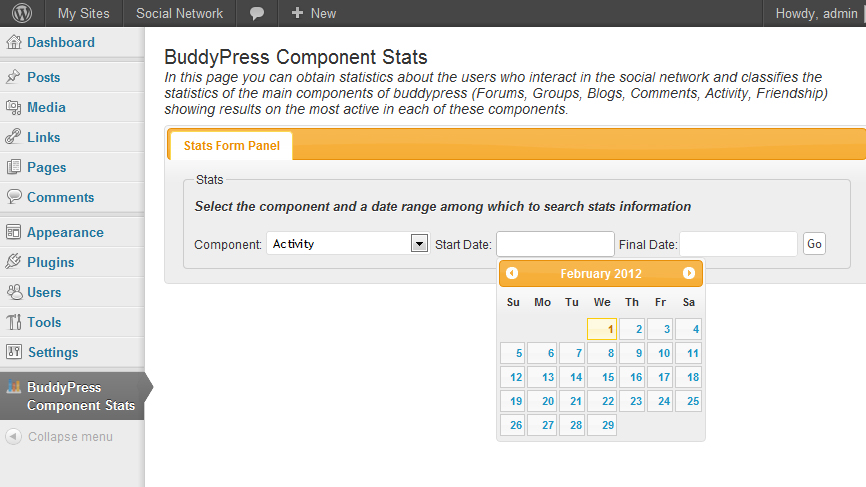Click the Links chain icon
Image resolution: width=866 pixels, height=487 pixels.
coord(13,137)
